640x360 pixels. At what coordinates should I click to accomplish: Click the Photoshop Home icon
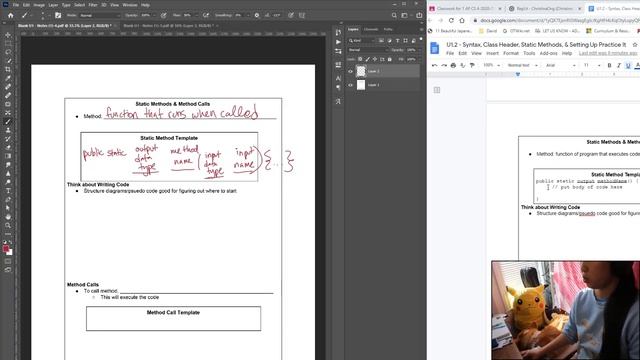click(11, 16)
